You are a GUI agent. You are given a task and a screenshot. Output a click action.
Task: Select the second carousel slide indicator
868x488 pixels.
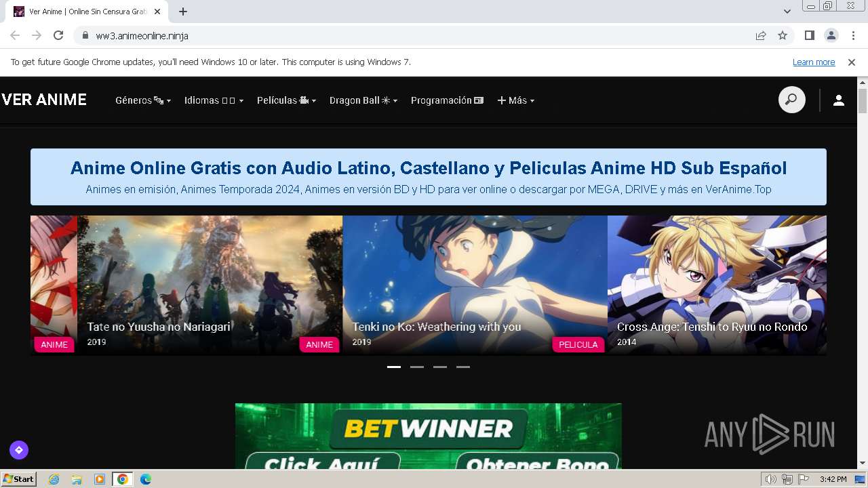pos(417,367)
